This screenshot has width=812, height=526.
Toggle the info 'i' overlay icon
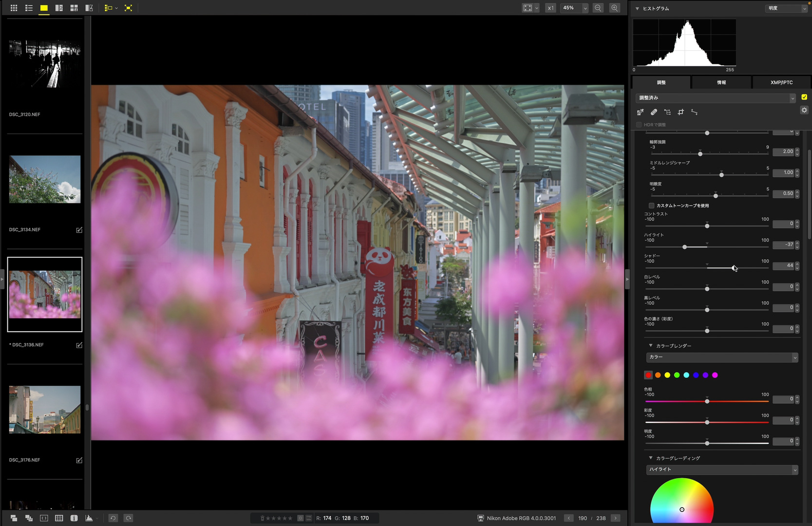[x=74, y=518]
